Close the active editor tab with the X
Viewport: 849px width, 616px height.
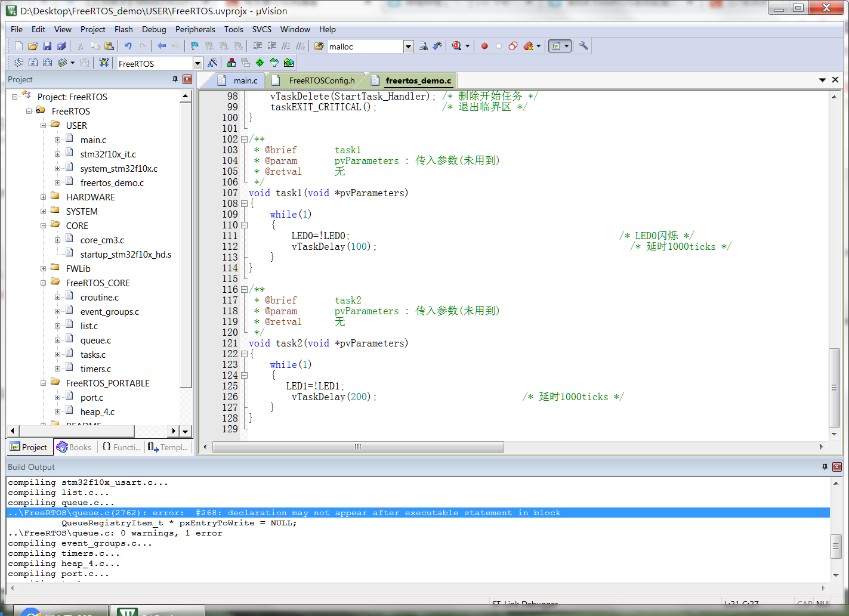click(x=835, y=80)
